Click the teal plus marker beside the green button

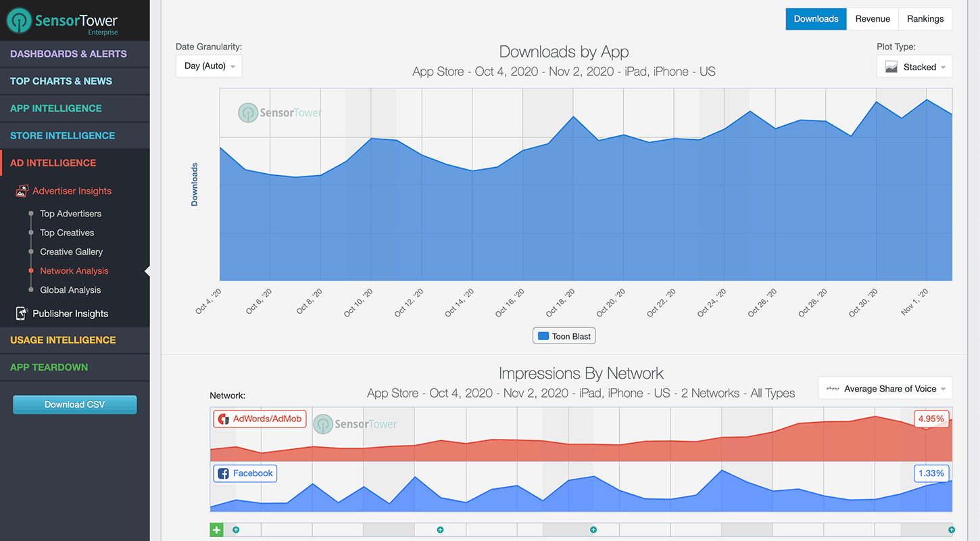236,530
